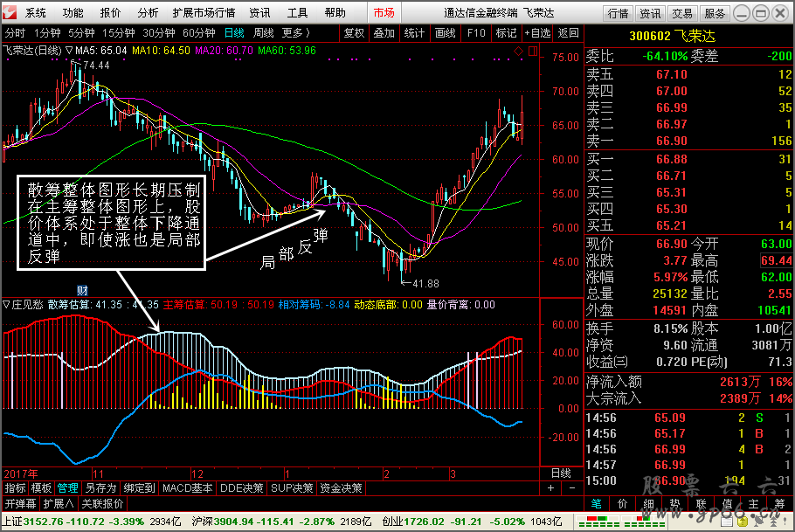Open the 系统 menu
The width and height of the screenshot is (795, 532).
(36, 13)
